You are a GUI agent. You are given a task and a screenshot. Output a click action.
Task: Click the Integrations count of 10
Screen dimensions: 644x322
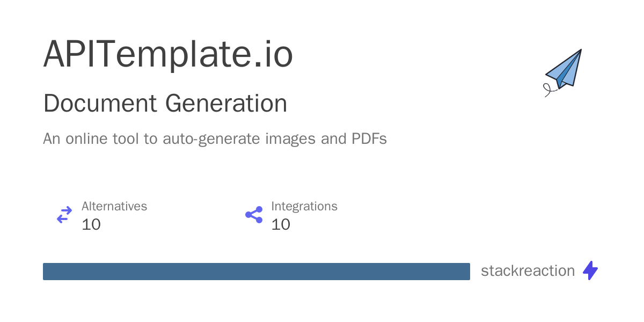tap(281, 224)
